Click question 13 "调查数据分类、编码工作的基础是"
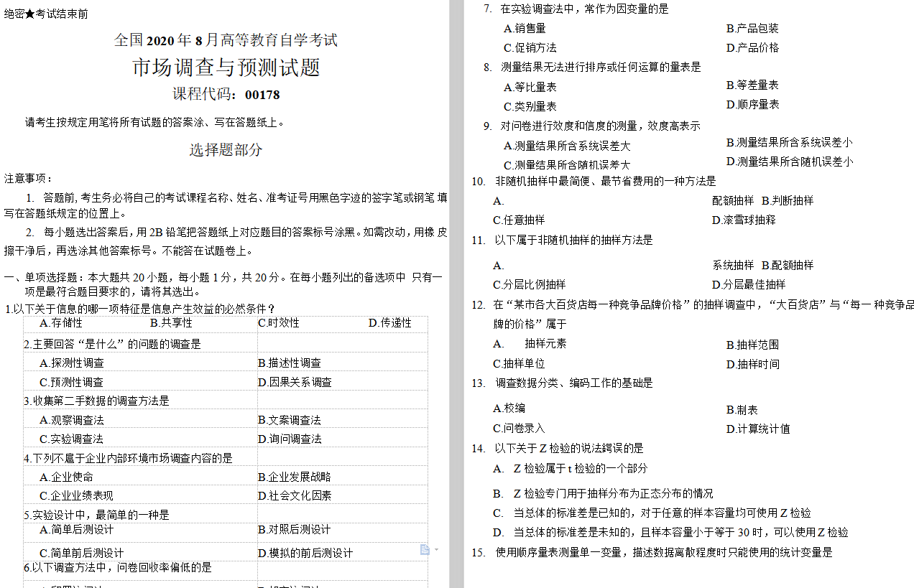Image resolution: width=914 pixels, height=588 pixels. 562,383
